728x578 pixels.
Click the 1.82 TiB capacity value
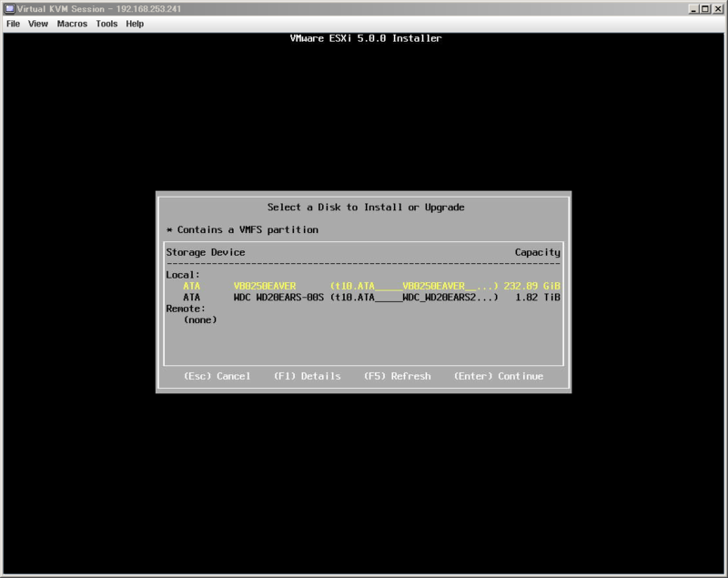click(x=538, y=297)
